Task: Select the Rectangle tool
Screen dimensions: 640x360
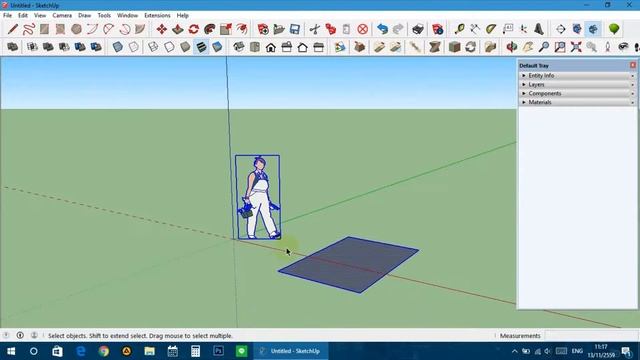Action: click(x=44, y=29)
